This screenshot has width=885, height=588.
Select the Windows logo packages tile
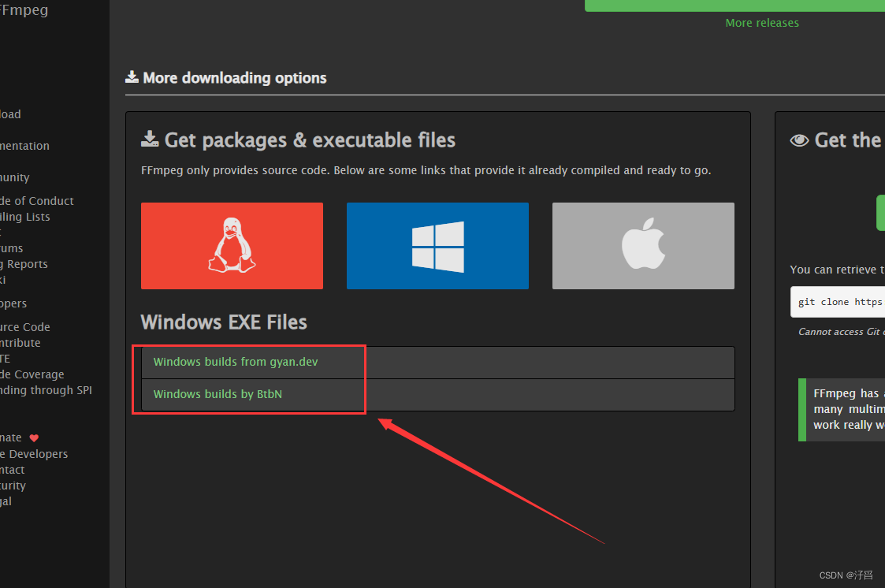point(437,246)
